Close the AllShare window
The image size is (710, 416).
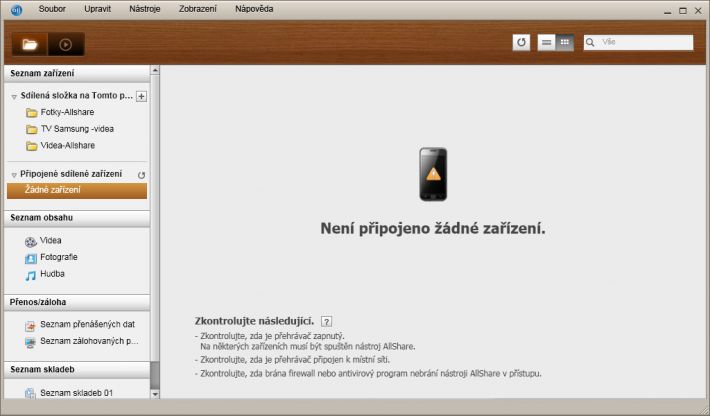[x=698, y=11]
